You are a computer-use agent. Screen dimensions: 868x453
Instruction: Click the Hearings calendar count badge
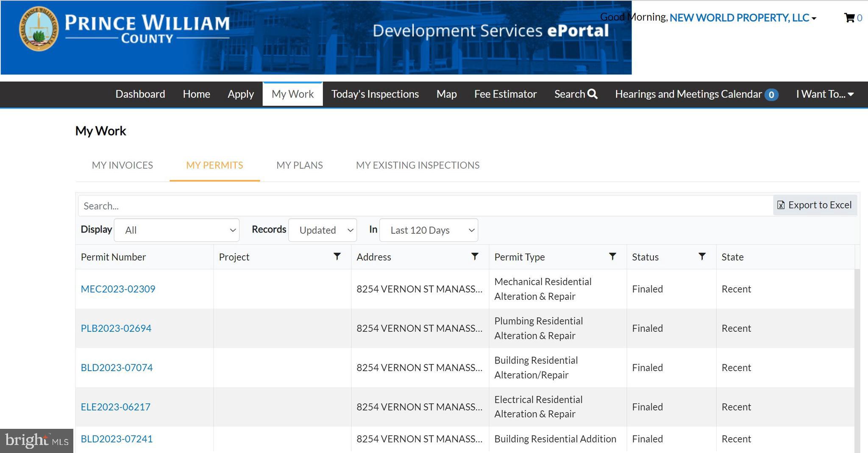click(x=771, y=95)
